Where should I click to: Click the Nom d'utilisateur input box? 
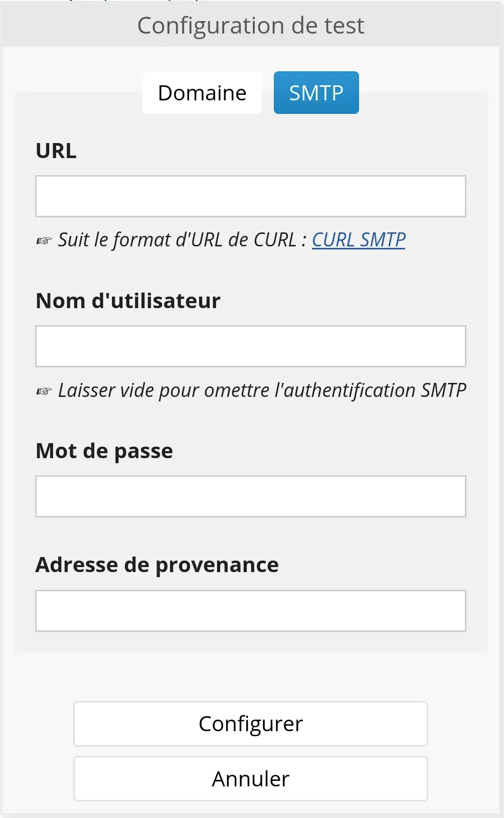tap(251, 346)
